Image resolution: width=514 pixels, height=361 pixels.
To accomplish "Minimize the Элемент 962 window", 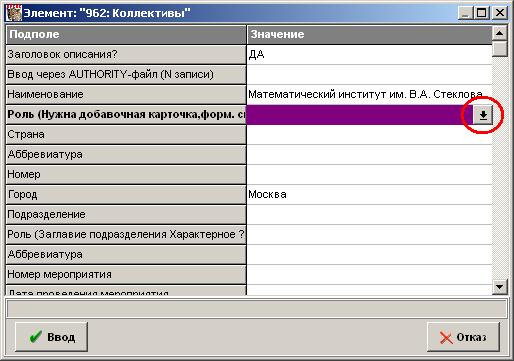I will (465, 13).
